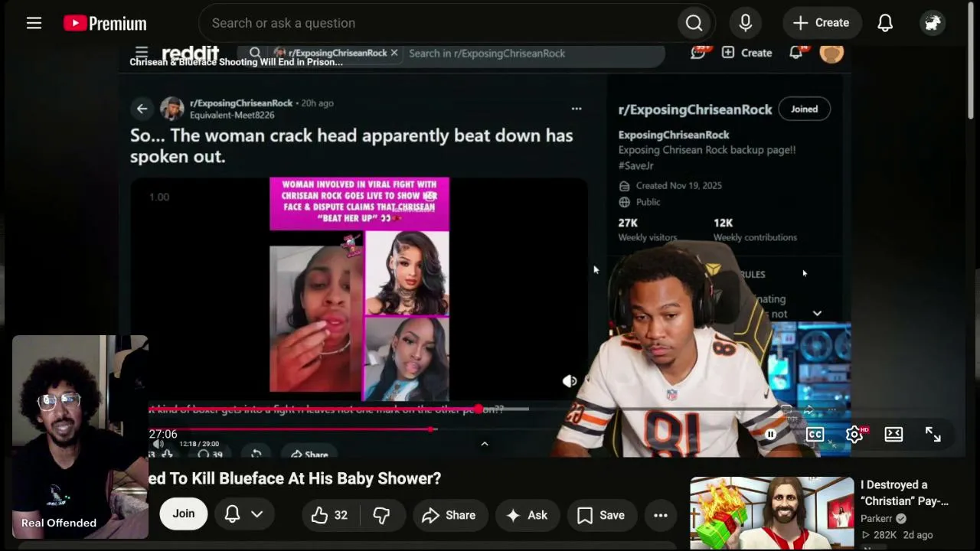The height and width of the screenshot is (551, 980).
Task: Open the YouTube account avatar menu
Action: pos(933,23)
